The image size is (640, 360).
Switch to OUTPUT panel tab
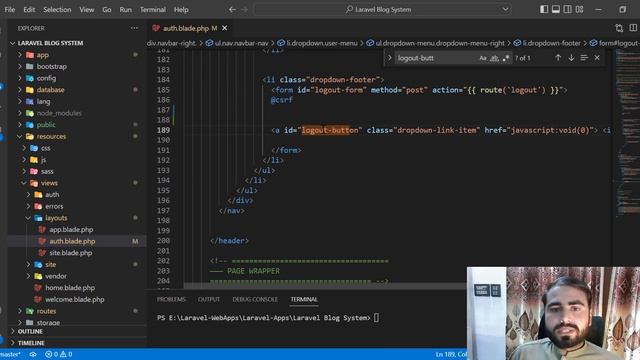pos(209,299)
